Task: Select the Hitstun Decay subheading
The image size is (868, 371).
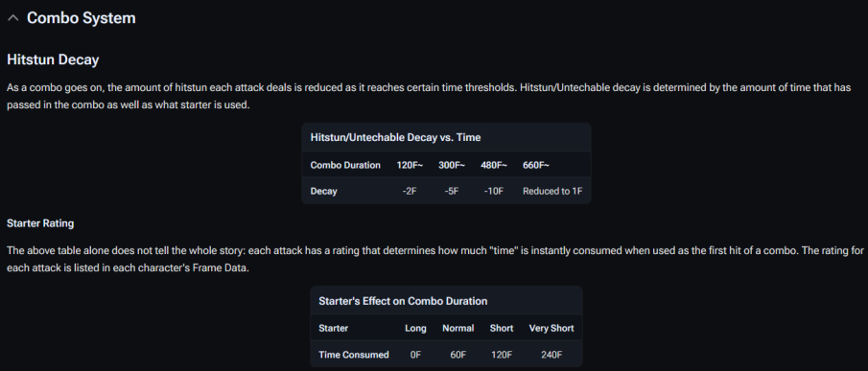Action: [53, 59]
